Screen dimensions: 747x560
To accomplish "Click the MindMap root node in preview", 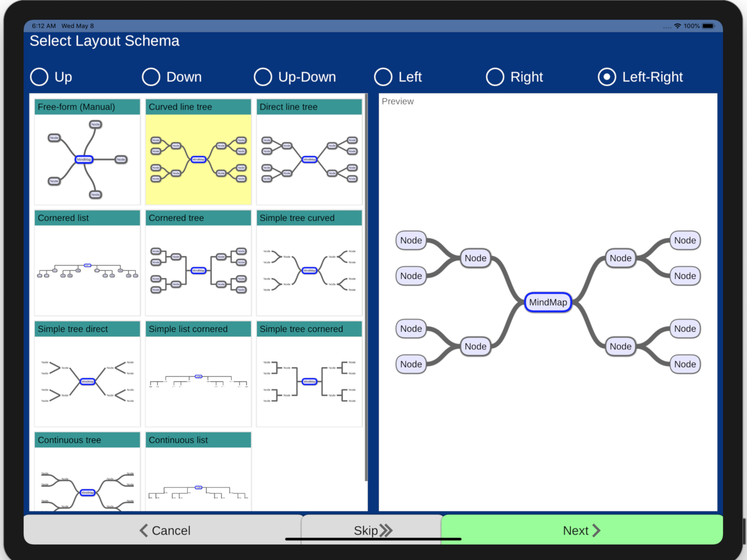I will [548, 302].
